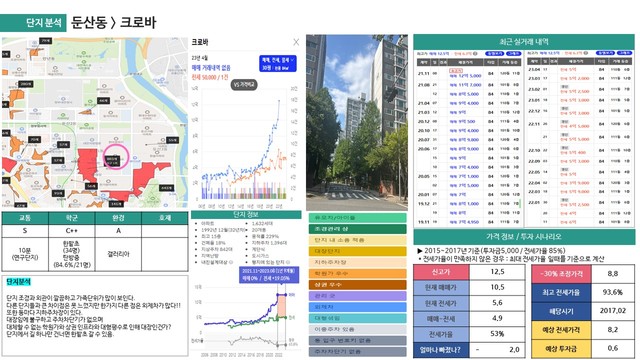
Task: Click the help icon in the right transaction list header
Action: [586, 53]
